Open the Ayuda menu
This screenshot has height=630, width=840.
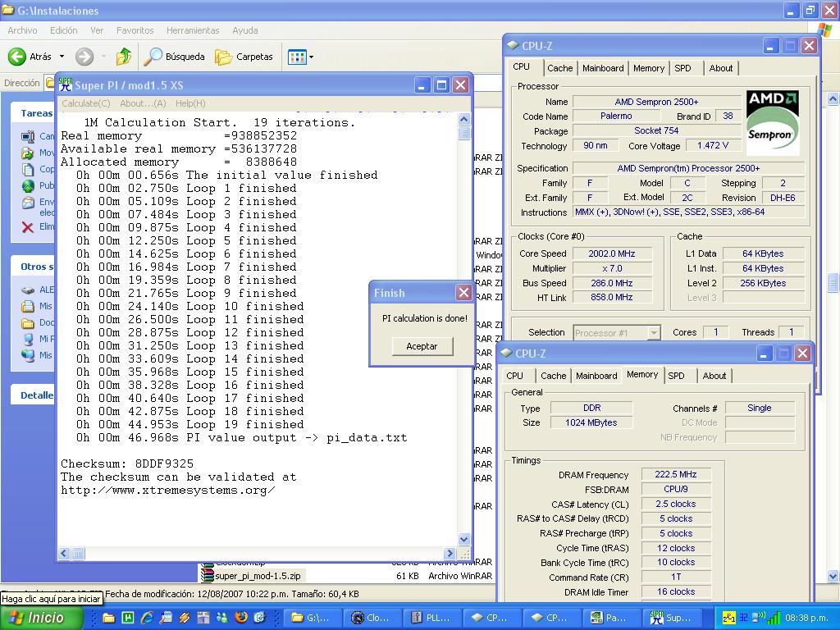click(x=244, y=30)
